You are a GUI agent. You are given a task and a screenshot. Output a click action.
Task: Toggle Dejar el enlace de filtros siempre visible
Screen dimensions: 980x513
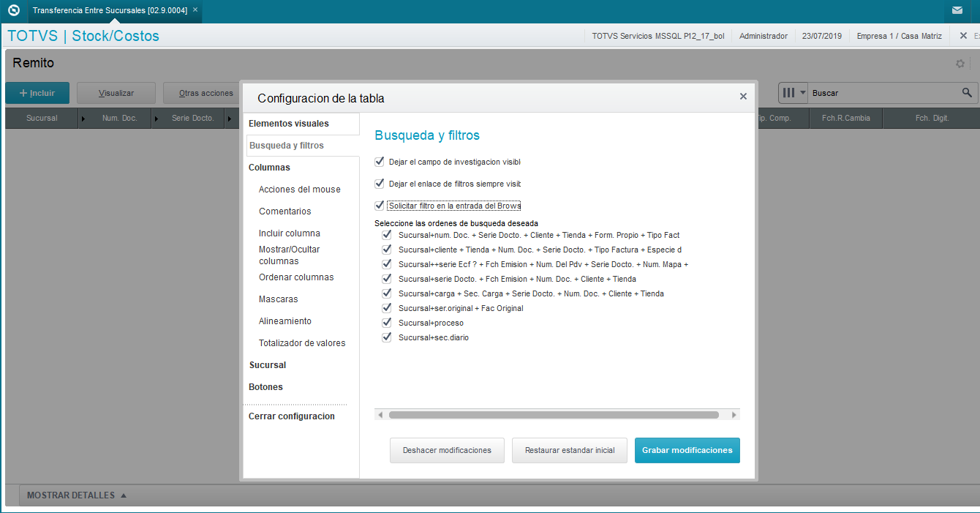click(x=379, y=184)
